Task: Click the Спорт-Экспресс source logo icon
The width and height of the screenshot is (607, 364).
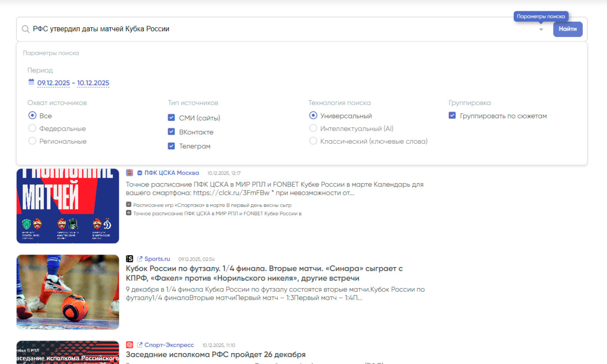Action: (x=129, y=345)
